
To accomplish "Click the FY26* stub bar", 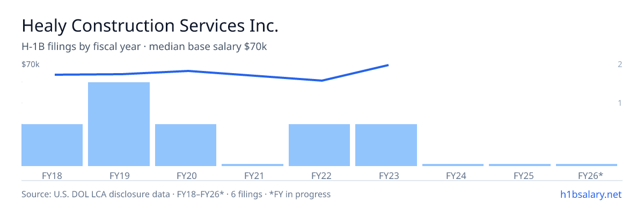I will click(x=587, y=165).
